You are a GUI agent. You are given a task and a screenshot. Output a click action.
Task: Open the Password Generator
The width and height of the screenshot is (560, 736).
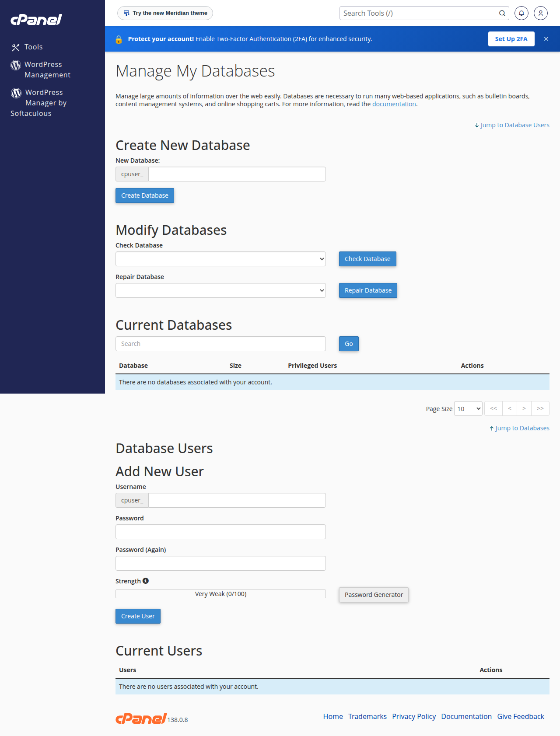[374, 595]
